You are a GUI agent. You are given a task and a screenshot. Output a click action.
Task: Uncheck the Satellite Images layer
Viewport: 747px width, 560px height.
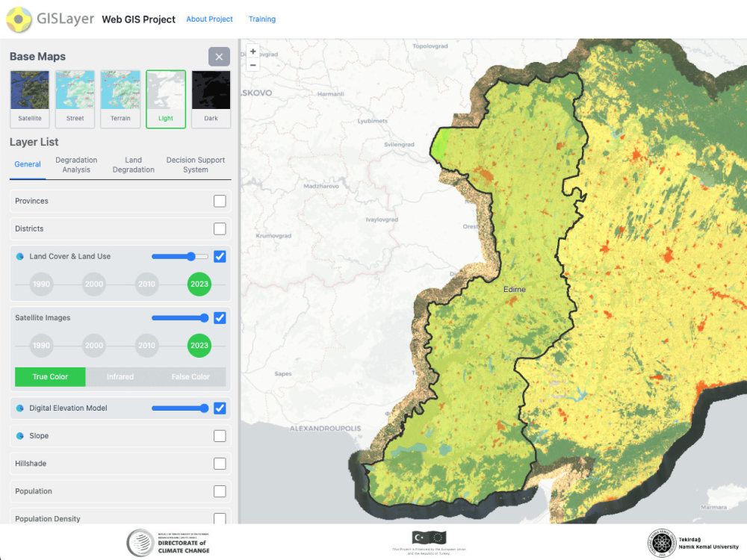220,317
